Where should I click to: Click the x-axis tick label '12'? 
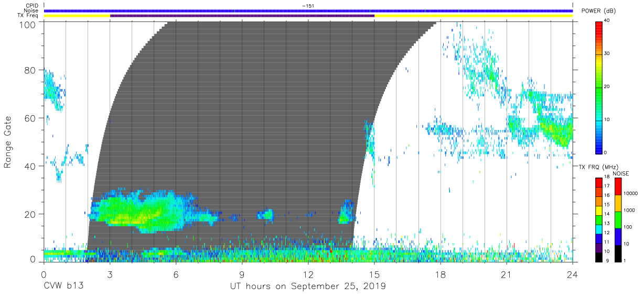(x=308, y=274)
